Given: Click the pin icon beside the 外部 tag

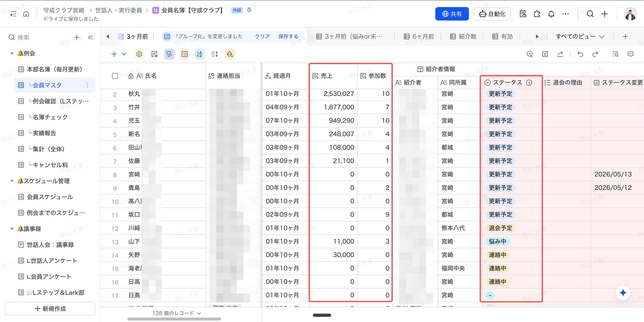Looking at the screenshot, I should [249, 10].
